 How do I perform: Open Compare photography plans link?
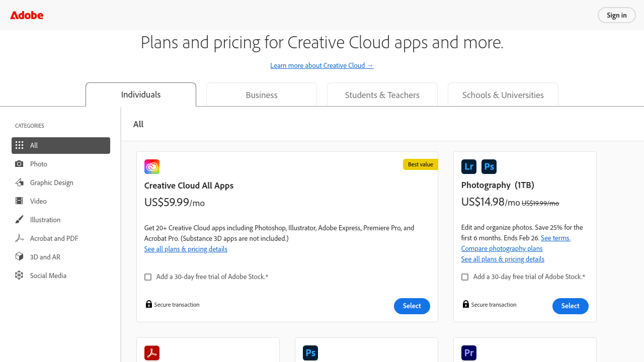(x=502, y=248)
